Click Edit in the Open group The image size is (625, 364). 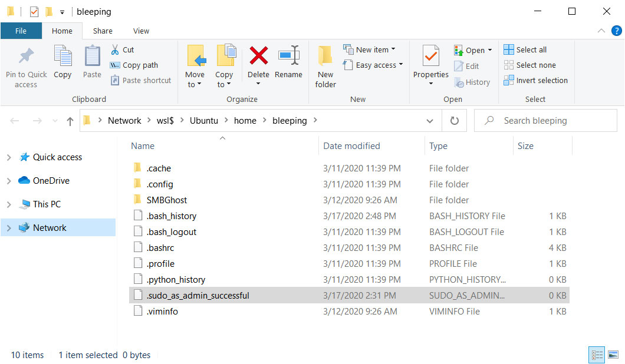pos(467,66)
